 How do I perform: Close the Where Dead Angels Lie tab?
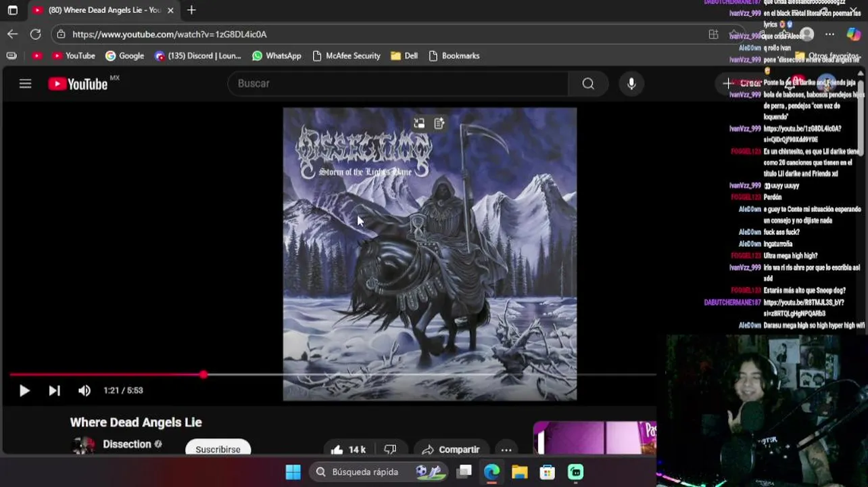[x=170, y=10]
